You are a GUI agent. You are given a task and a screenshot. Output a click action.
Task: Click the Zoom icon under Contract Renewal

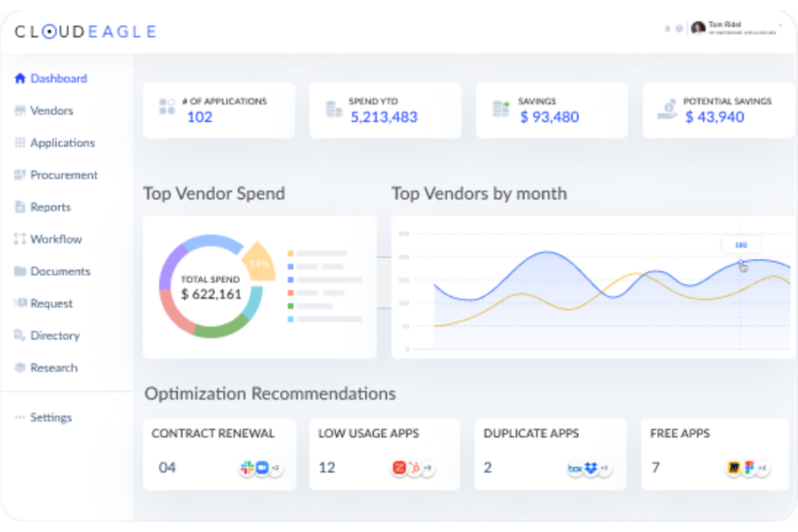[x=262, y=467]
